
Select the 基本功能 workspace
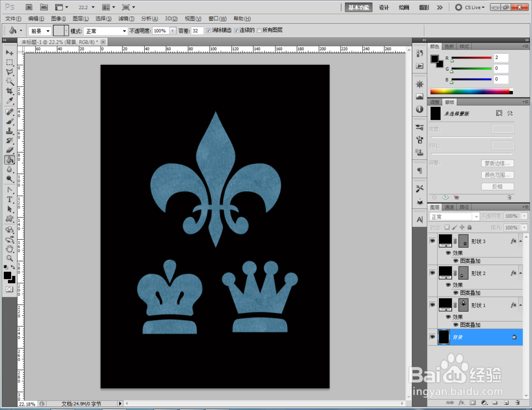pyautogui.click(x=359, y=7)
